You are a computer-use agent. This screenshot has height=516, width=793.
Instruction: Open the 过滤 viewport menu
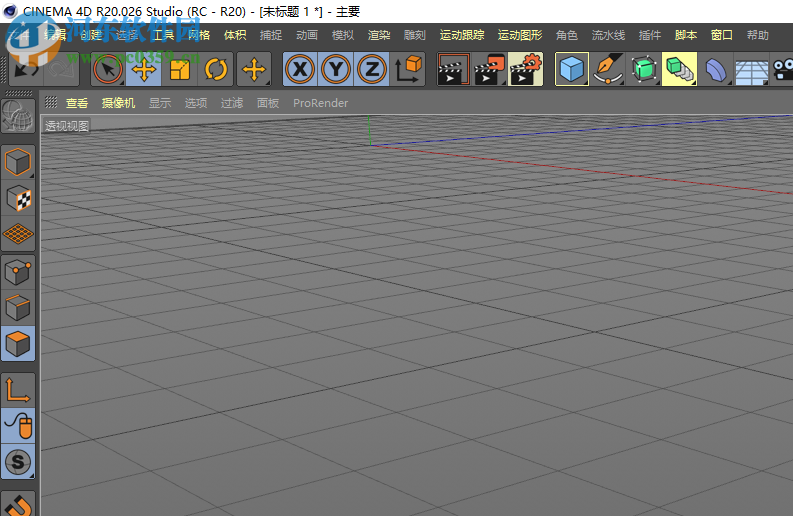(232, 103)
